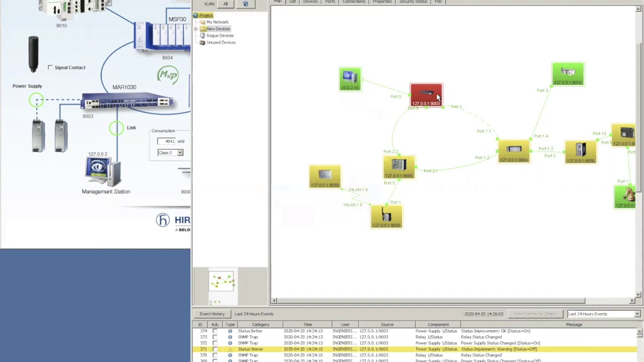The height and width of the screenshot is (362, 644).
Task: Click the Component column header
Action: point(438,325)
